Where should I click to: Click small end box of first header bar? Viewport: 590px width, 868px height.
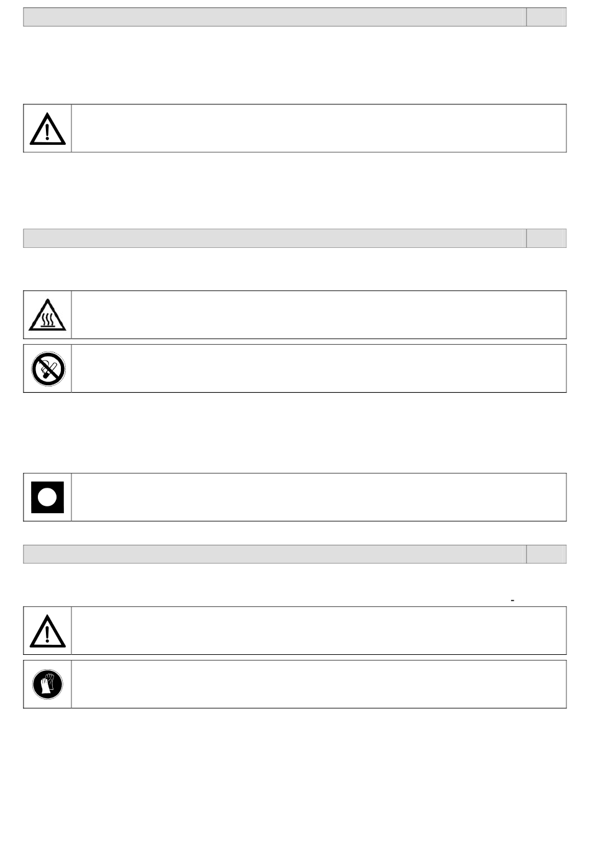547,17
